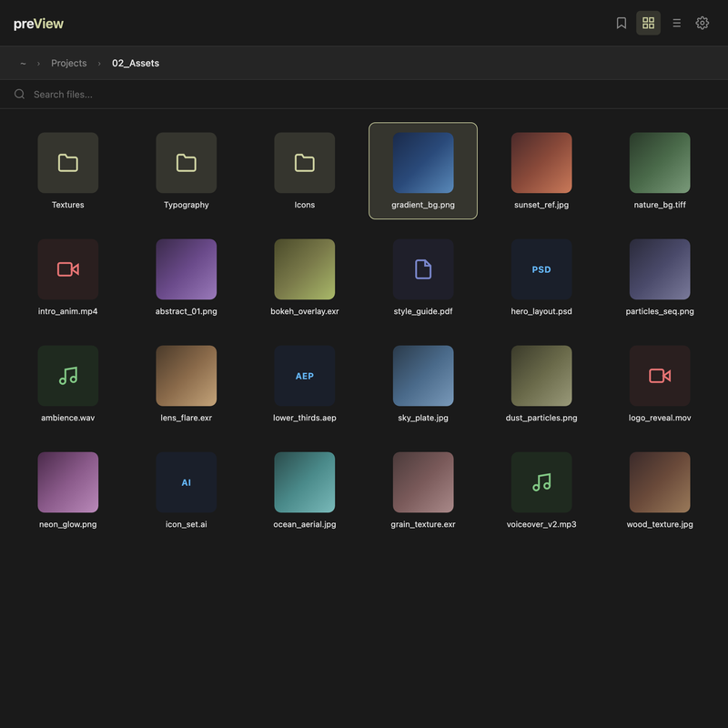
Task: Click the 'Textures' folder name label
Action: [x=67, y=205]
